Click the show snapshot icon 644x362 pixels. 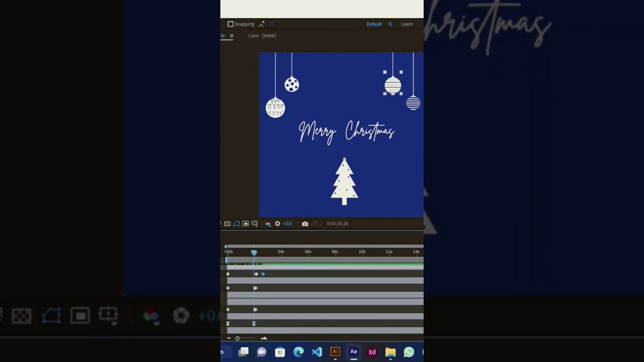(x=314, y=224)
